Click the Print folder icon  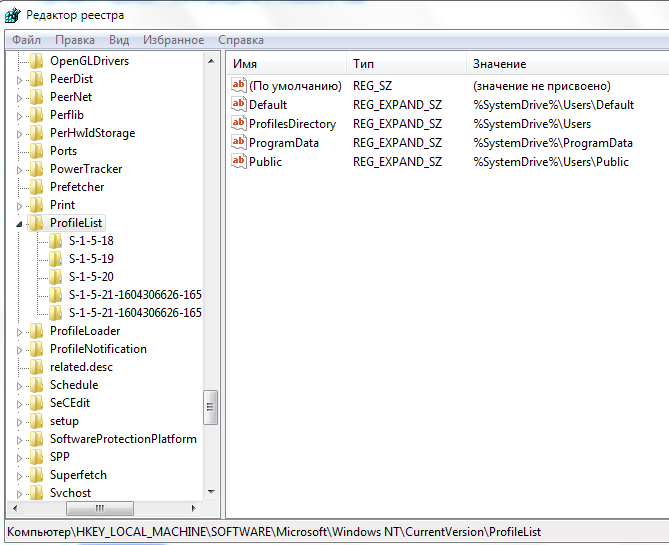pyautogui.click(x=37, y=205)
